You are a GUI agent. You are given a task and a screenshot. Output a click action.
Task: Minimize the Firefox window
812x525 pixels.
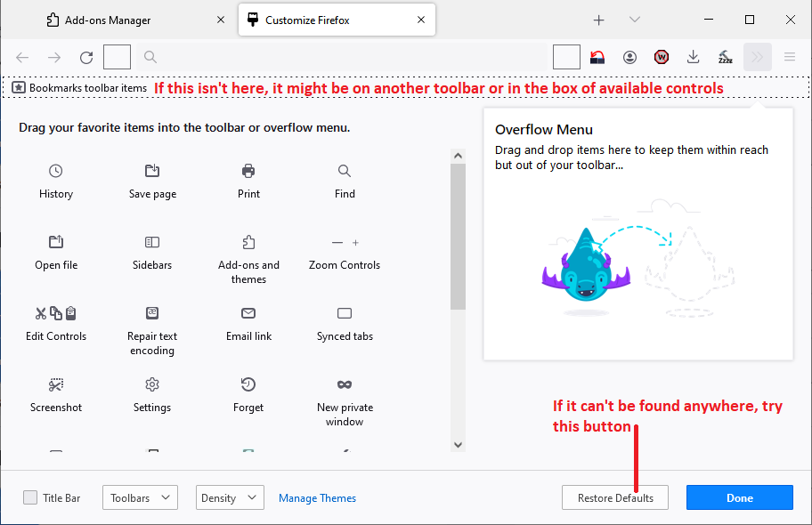709,20
